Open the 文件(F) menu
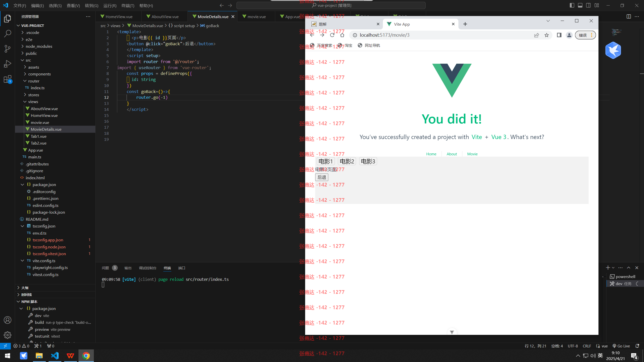 [x=20, y=6]
